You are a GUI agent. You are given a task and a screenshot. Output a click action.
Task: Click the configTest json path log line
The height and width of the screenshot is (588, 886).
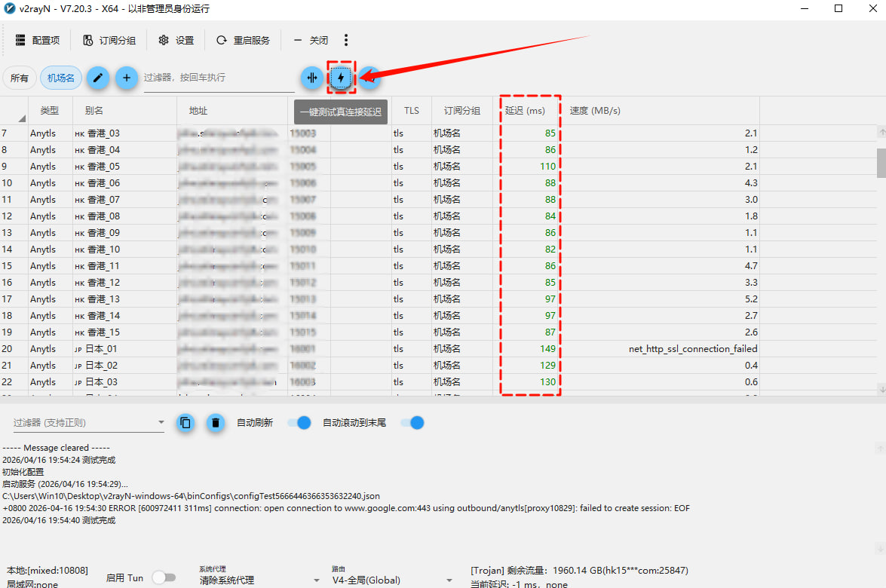tap(191, 496)
